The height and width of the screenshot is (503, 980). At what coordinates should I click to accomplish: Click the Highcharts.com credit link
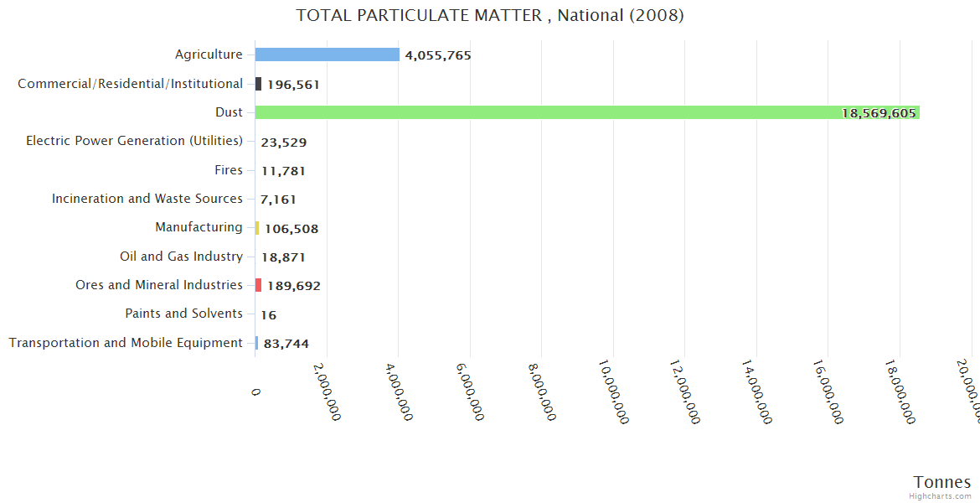coord(941,495)
